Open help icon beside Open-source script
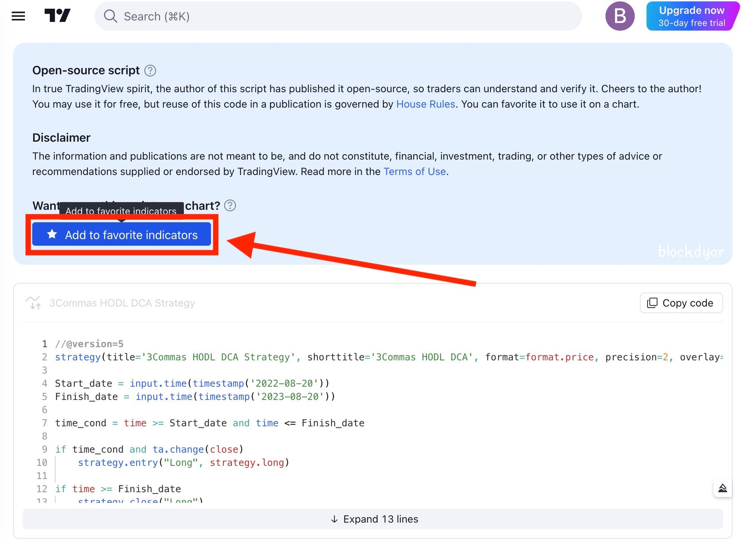The height and width of the screenshot is (550, 756). tap(150, 71)
